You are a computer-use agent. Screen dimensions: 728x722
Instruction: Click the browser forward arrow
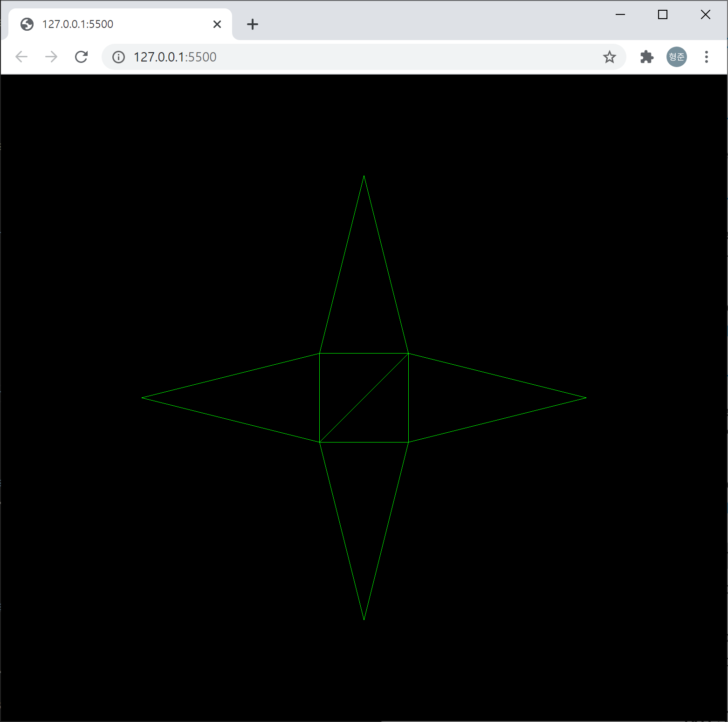coord(51,57)
